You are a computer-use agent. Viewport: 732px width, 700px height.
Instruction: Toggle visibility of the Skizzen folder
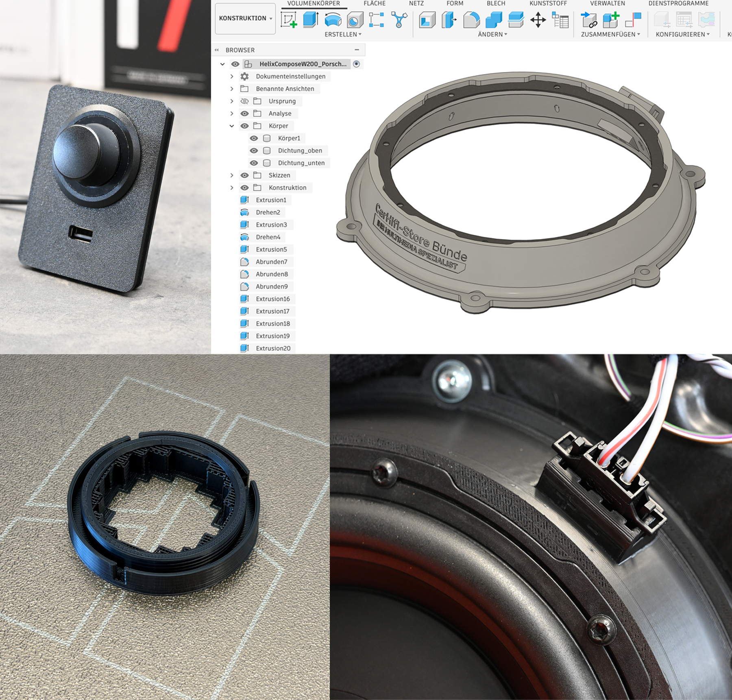[244, 175]
